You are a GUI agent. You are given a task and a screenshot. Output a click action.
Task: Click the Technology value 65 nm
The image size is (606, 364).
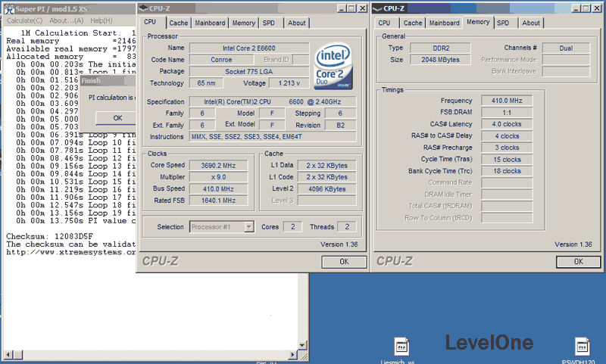pos(206,83)
